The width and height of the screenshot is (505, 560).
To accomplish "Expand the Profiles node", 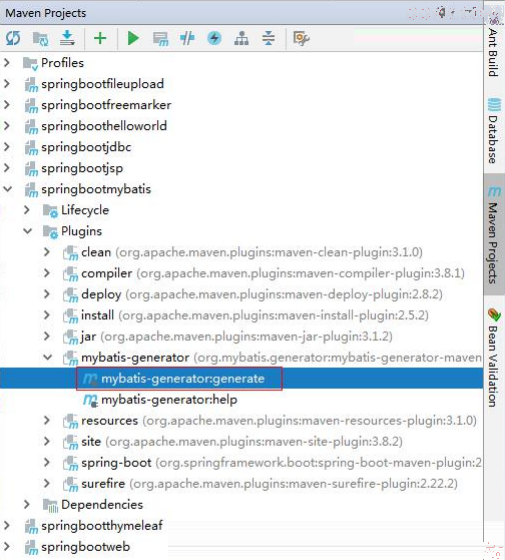I will tap(7, 63).
